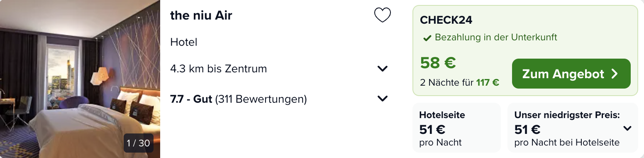Image resolution: width=644 pixels, height=158 pixels.
Task: Click the arrow inside Zum Angebot button
Action: [615, 74]
